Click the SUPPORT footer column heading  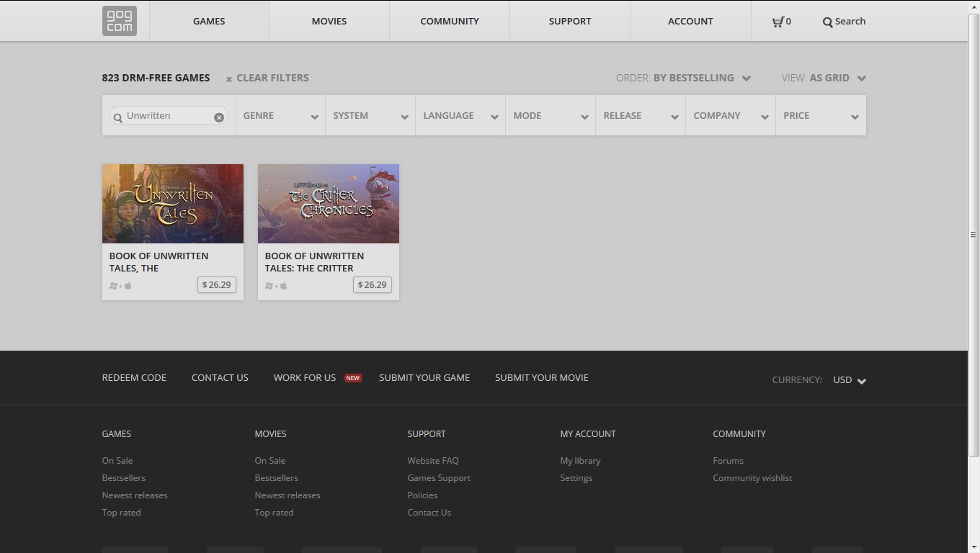tap(427, 434)
